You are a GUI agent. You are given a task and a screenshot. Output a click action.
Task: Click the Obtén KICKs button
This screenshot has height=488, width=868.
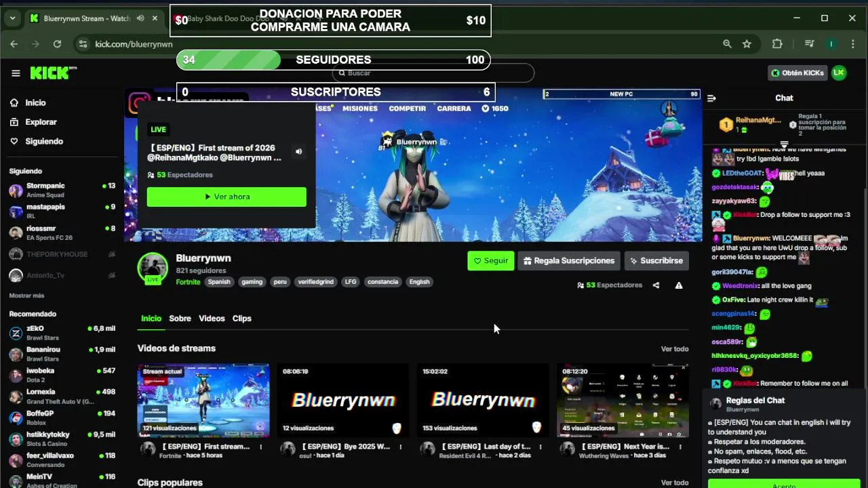[x=797, y=73]
